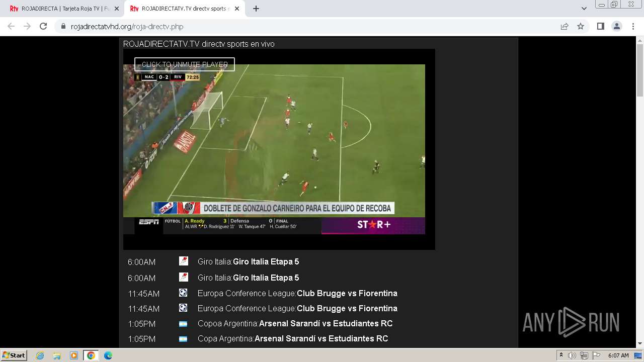Image resolution: width=644 pixels, height=362 pixels.
Task: Open the Chrome profile avatar
Action: click(x=616, y=26)
